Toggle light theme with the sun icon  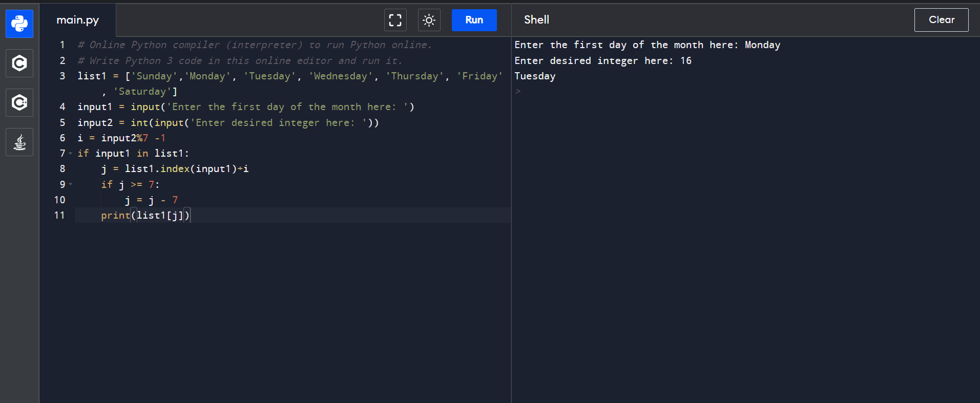pos(429,20)
